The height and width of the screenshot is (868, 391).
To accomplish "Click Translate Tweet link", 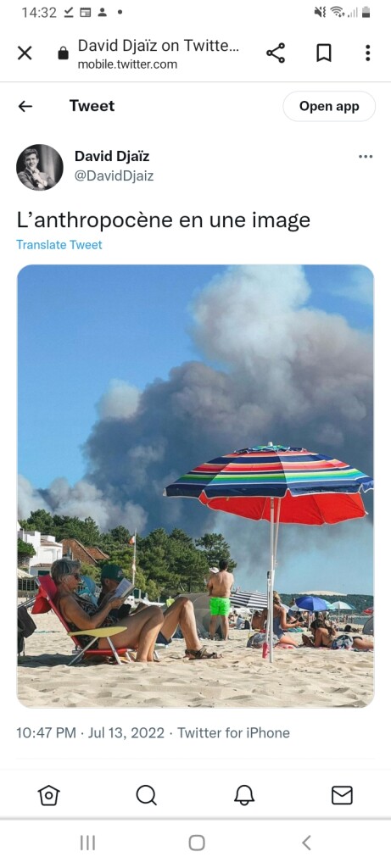I will (59, 245).
